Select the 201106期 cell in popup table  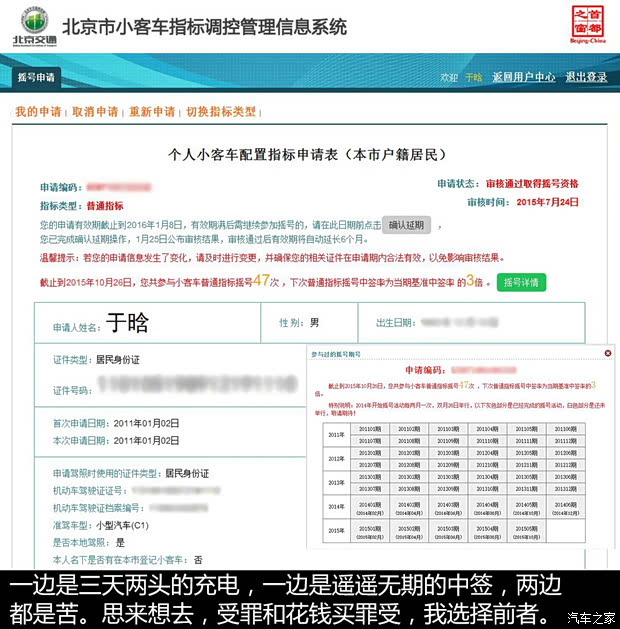(566, 429)
